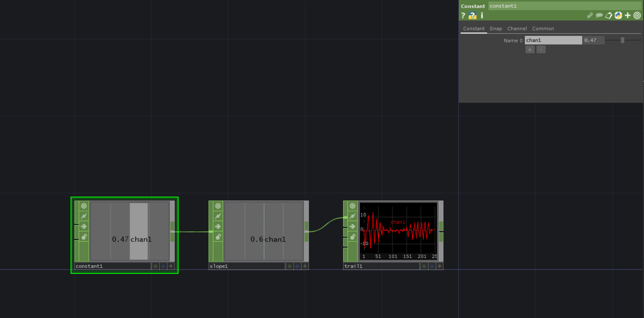Screen dimensions: 644x318
Task: Click the constant1 node viewer showing 0.47
Action: click(x=129, y=231)
